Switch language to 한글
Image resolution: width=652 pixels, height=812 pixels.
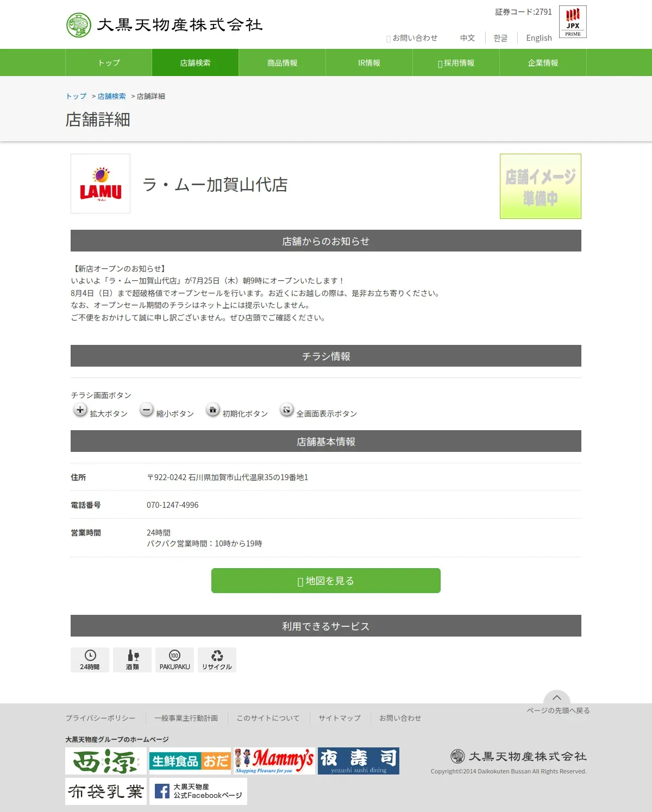[x=500, y=38]
